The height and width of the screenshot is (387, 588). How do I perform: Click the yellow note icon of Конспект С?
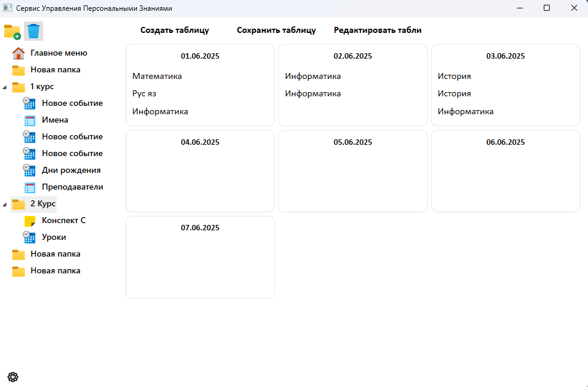(x=30, y=221)
